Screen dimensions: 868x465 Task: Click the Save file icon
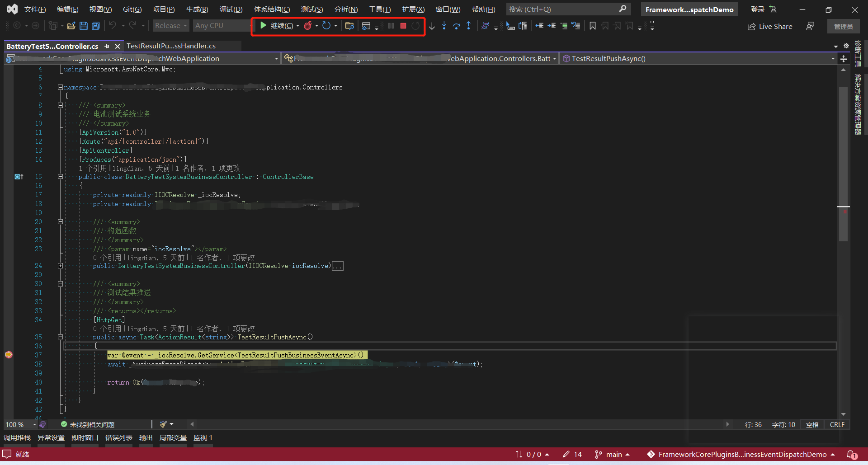(84, 26)
